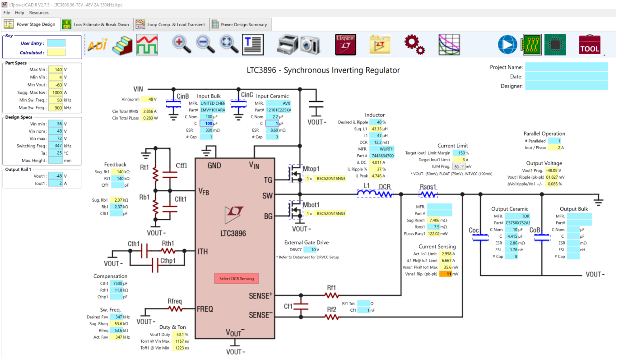
Task: Open settings via the red gears icon
Action: click(x=414, y=44)
